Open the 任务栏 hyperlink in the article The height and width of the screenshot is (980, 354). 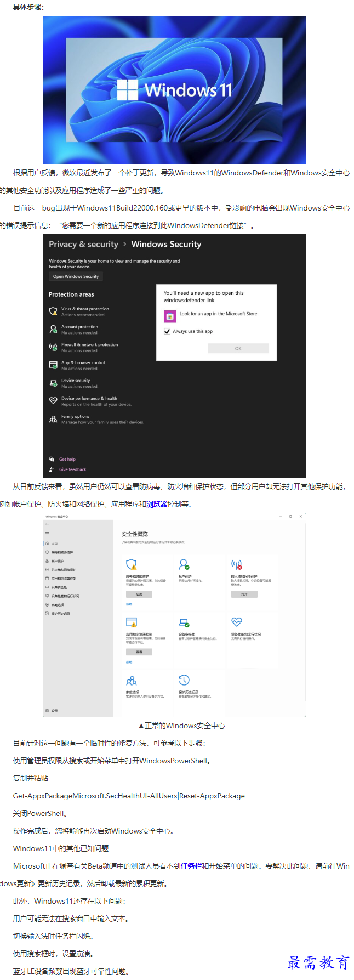click(191, 866)
